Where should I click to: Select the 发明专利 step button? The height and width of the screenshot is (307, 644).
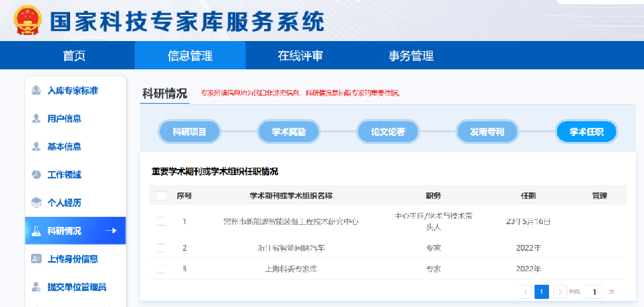pos(487,132)
